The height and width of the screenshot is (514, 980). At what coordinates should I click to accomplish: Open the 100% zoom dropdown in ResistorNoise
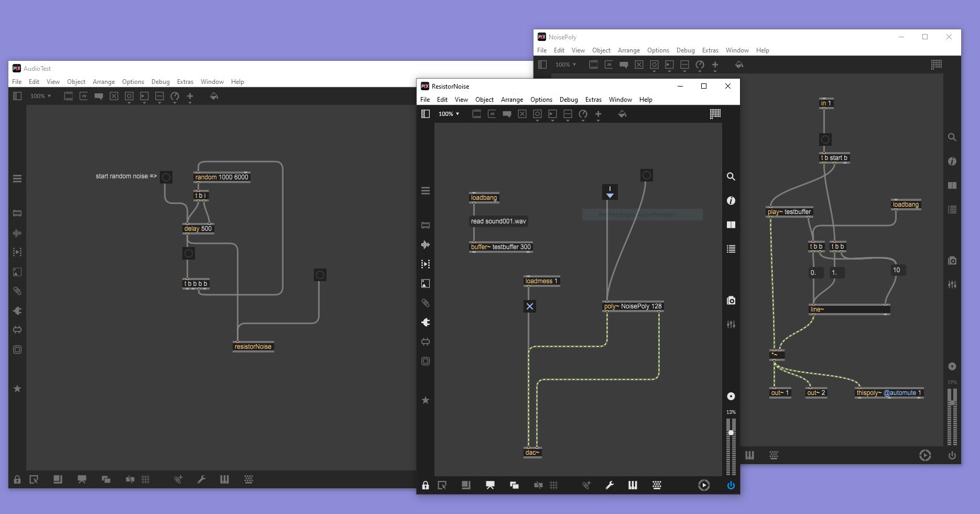[x=449, y=114]
